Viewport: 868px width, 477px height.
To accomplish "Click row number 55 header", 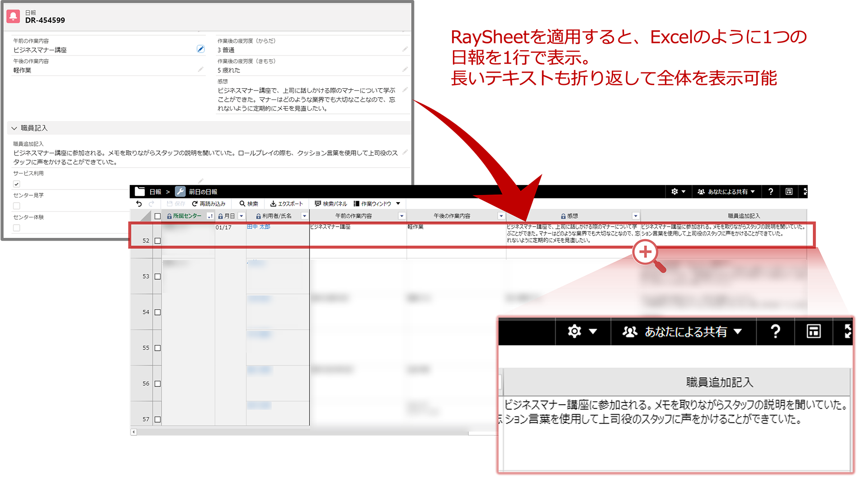I will pyautogui.click(x=146, y=348).
